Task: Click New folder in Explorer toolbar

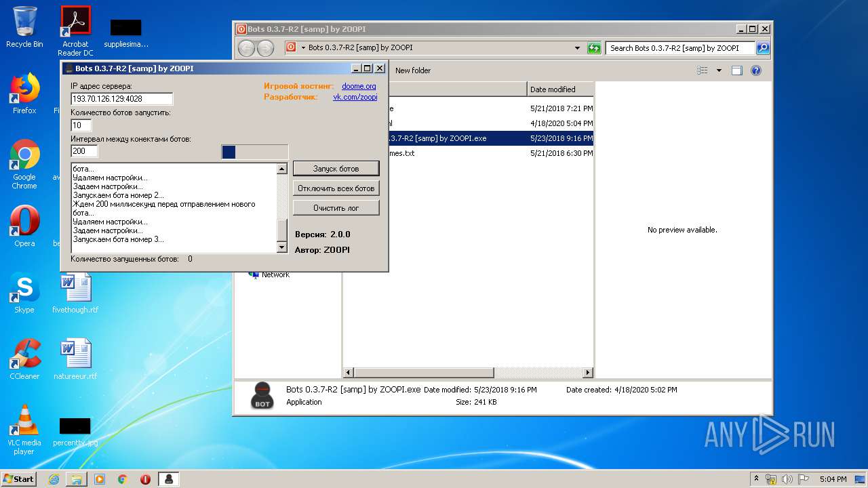Action: point(413,70)
